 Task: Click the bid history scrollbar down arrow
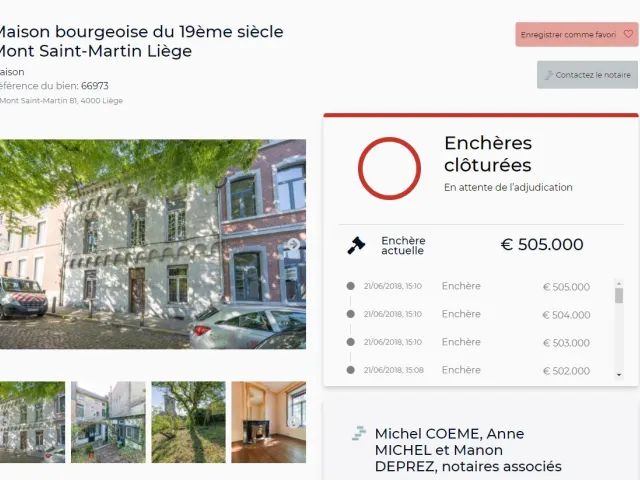(619, 375)
